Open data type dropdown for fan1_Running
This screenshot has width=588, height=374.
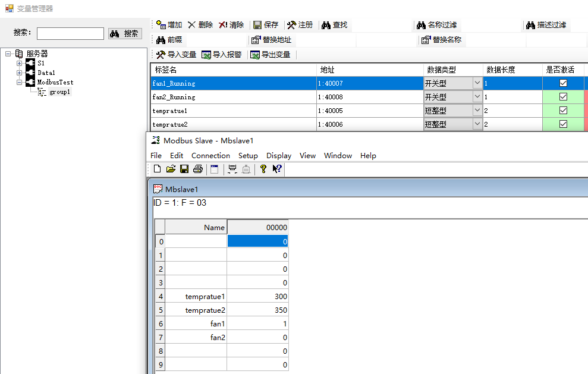point(477,83)
